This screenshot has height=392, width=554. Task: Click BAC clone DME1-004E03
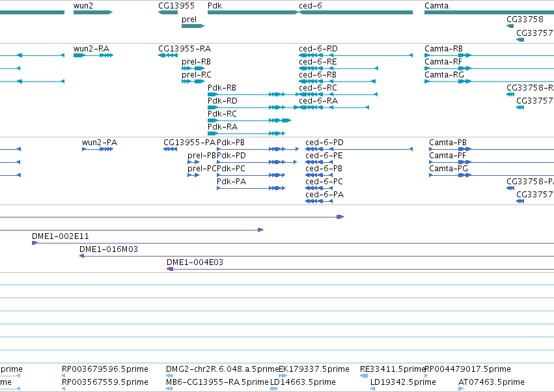(195, 262)
